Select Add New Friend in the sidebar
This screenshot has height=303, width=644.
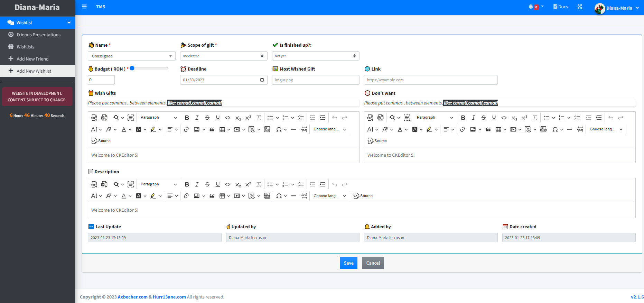pos(32,59)
